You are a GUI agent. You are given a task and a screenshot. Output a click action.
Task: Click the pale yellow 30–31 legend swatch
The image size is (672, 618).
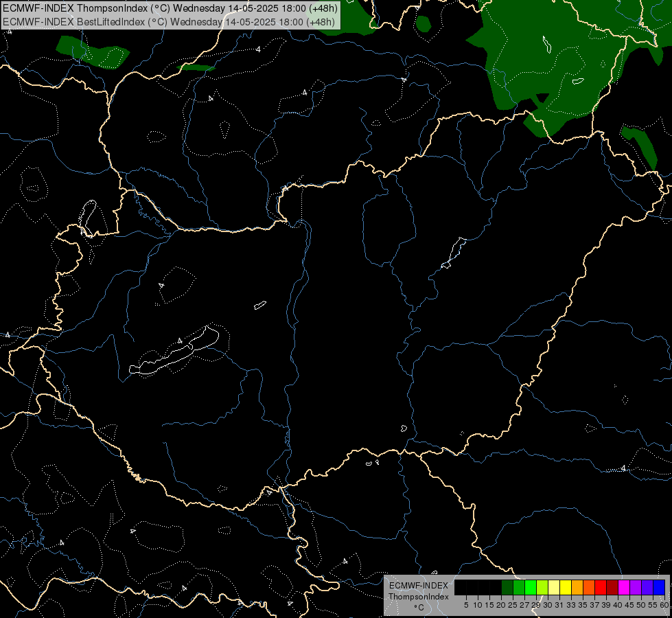(x=554, y=587)
